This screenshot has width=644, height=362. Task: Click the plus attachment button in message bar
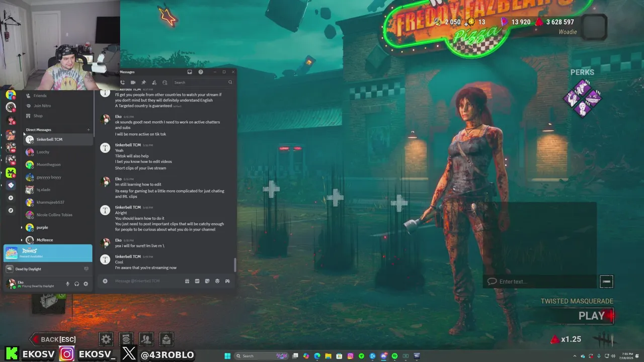pyautogui.click(x=105, y=281)
